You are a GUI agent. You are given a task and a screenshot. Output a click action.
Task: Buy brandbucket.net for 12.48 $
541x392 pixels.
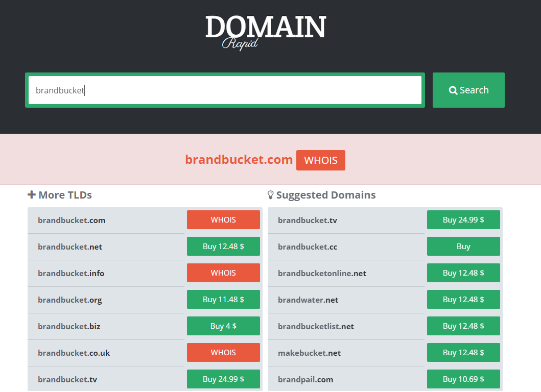(x=223, y=246)
